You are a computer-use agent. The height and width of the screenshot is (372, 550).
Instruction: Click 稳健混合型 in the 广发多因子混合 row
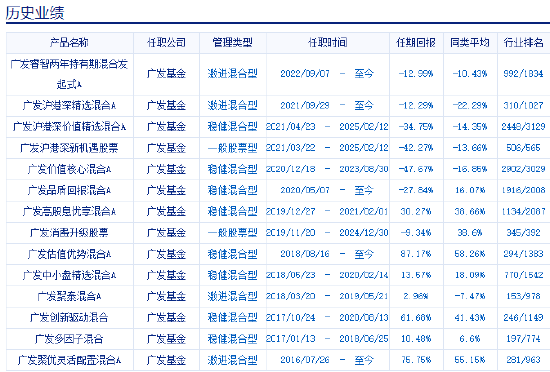pyautogui.click(x=233, y=339)
